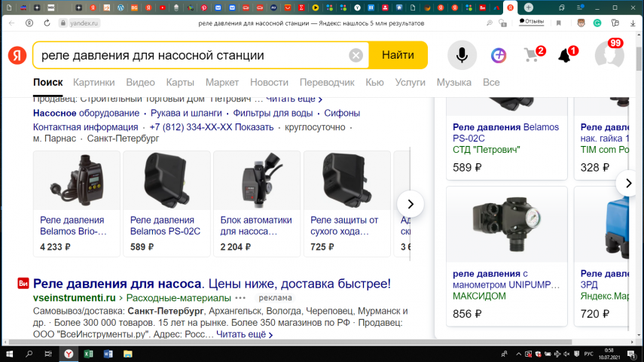Open the Кью tab
The image size is (644, 362).
(374, 82)
